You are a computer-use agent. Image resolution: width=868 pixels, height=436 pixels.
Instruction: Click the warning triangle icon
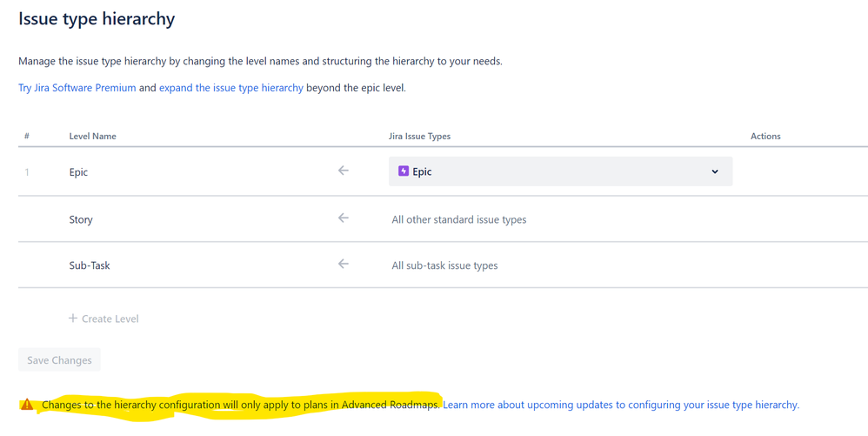pos(27,405)
